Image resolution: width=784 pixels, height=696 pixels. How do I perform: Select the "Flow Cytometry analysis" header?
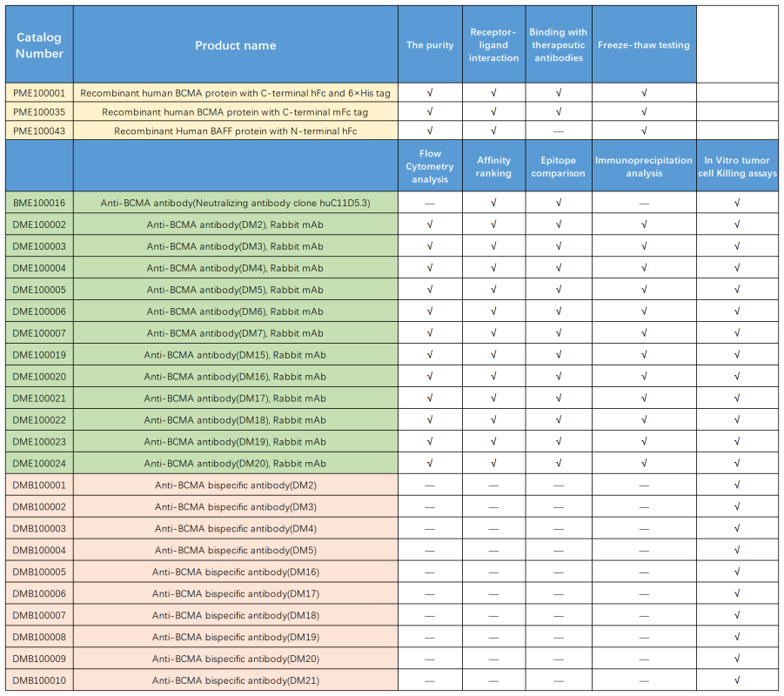point(430,166)
